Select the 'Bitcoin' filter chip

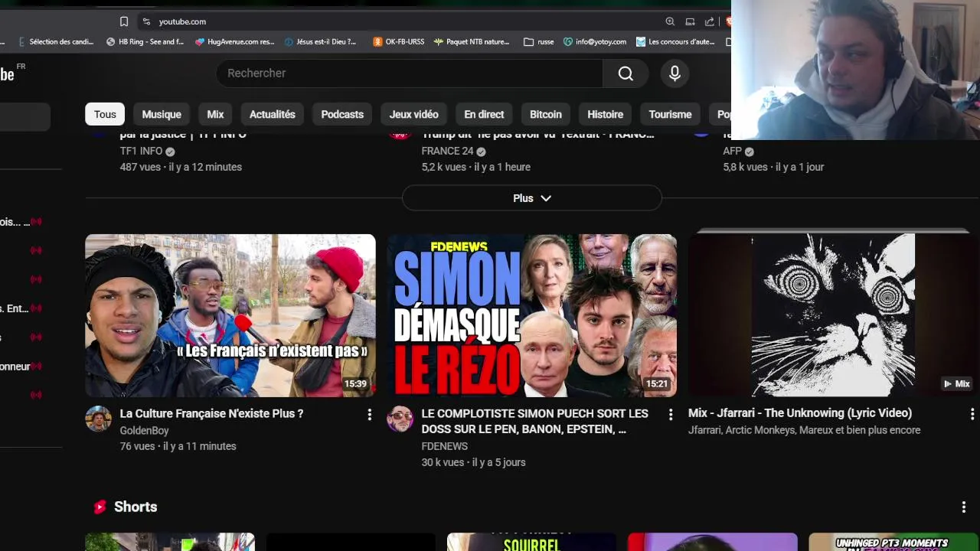point(546,114)
